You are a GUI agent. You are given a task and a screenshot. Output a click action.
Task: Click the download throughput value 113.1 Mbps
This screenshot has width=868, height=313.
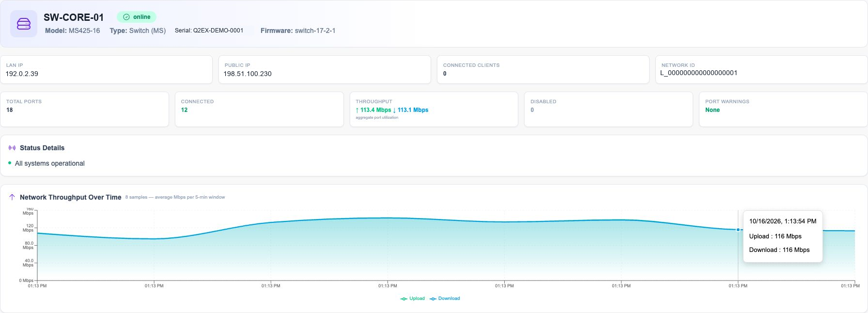click(x=411, y=110)
